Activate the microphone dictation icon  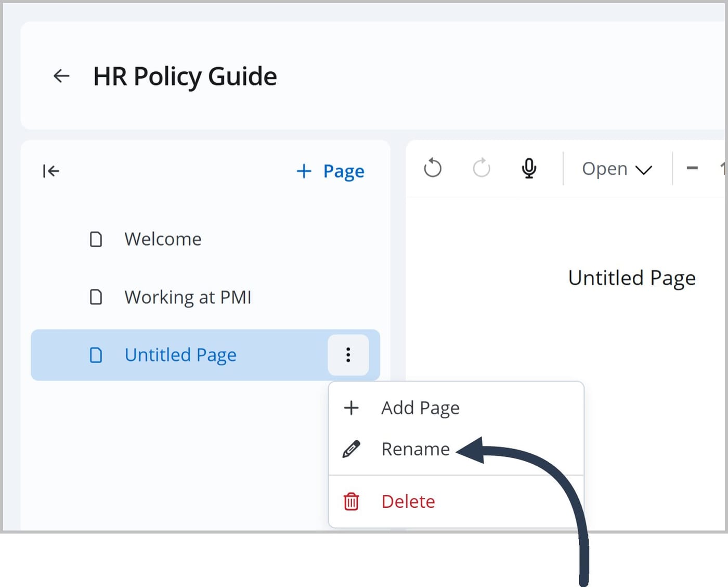[x=529, y=168]
